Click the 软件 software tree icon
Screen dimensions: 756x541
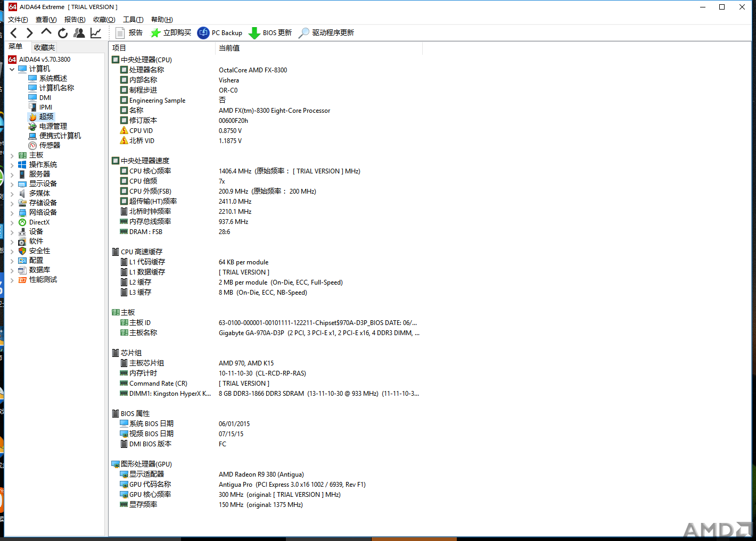coord(22,242)
